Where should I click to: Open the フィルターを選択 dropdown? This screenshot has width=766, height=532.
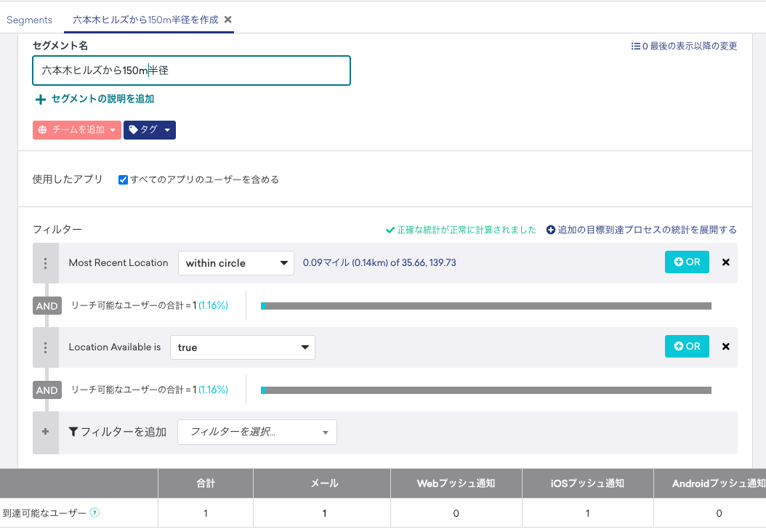(257, 432)
